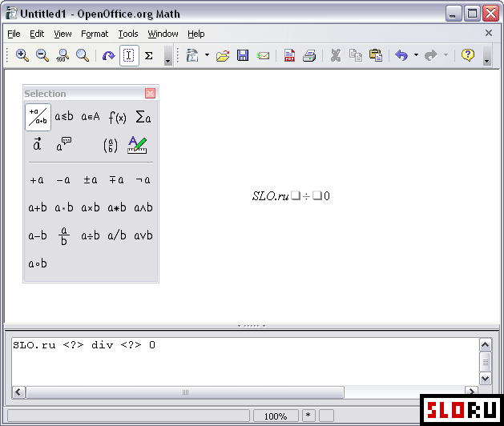
Task: Insert the a−b subtraction operator
Action: (38, 235)
